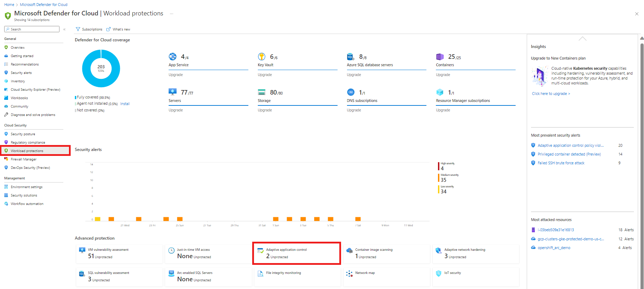This screenshot has height=289, width=644.
Task: Click the IoT security shield icon
Action: click(439, 273)
